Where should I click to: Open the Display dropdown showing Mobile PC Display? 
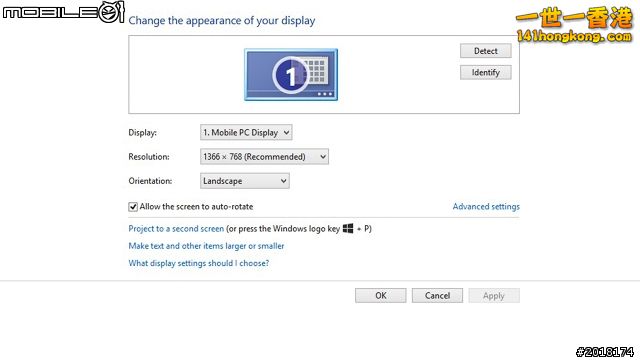(x=246, y=133)
